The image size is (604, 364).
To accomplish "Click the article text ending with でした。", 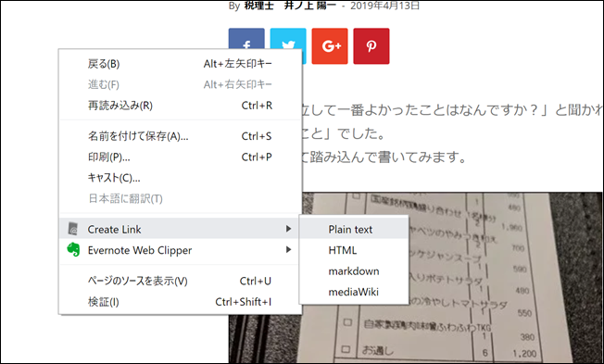I will (x=344, y=133).
